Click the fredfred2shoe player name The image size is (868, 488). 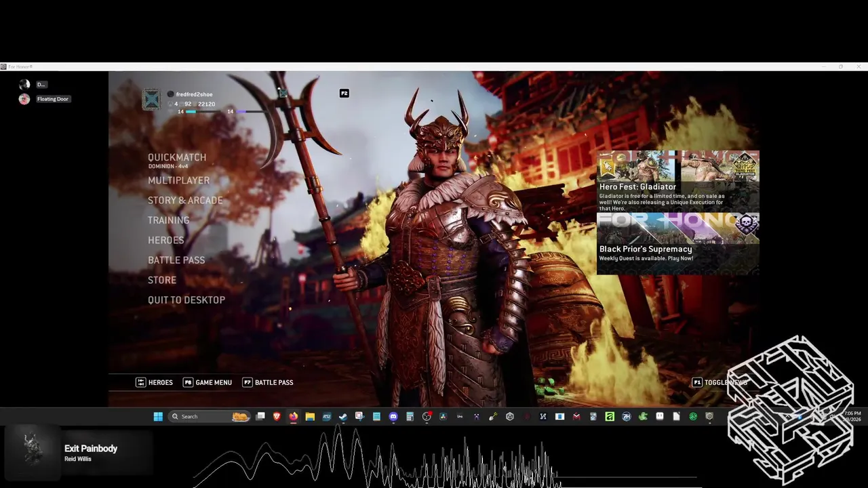[194, 94]
